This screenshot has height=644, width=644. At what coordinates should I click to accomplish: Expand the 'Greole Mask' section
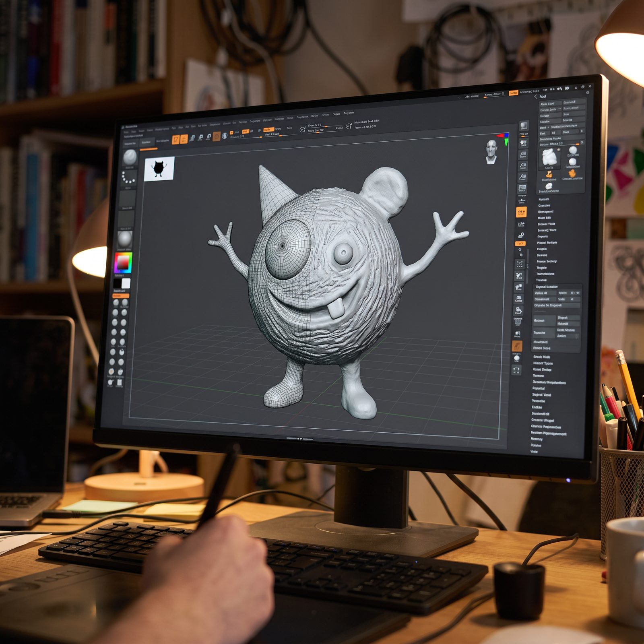point(541,357)
